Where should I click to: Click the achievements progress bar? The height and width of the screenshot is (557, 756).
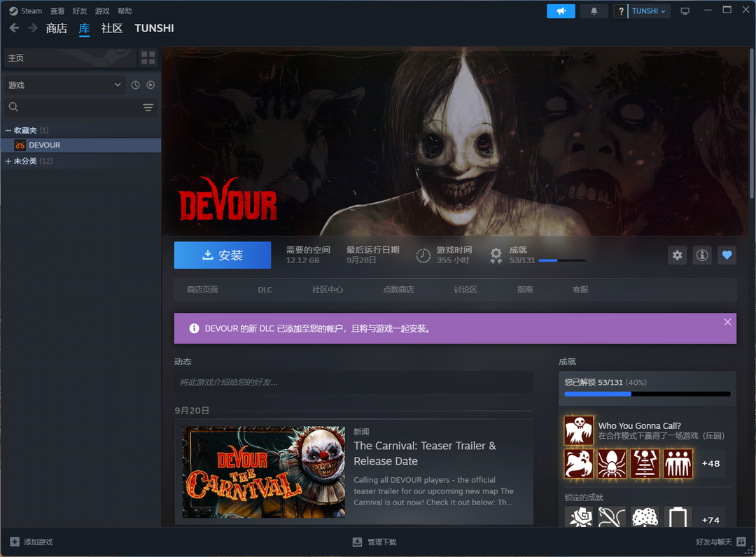click(x=647, y=394)
